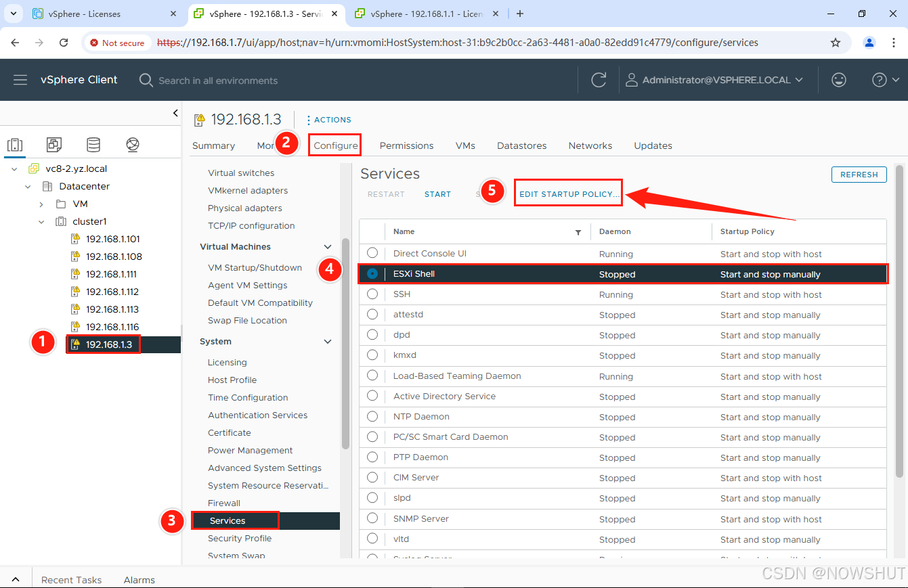Image resolution: width=908 pixels, height=588 pixels.
Task: Select the attestd service radio button
Action: (x=372, y=314)
